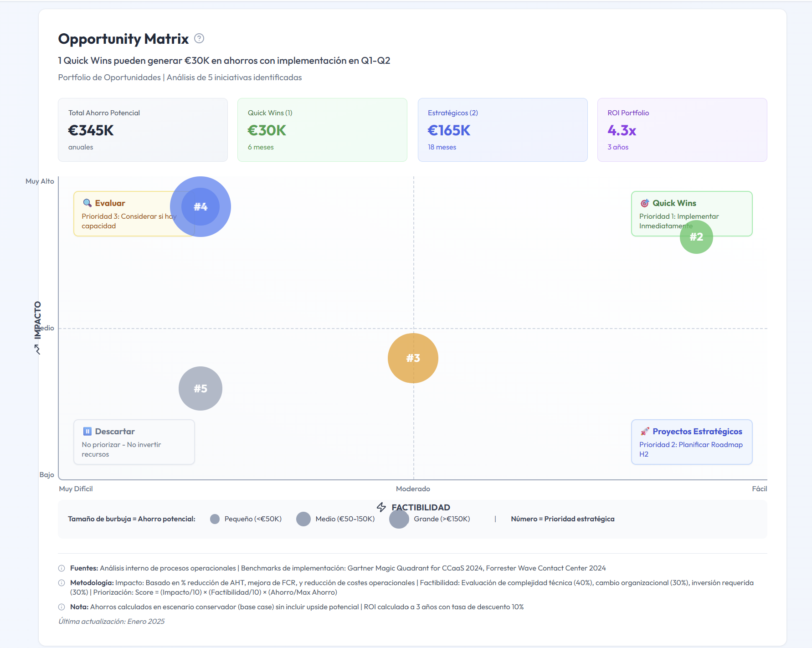The width and height of the screenshot is (812, 648).
Task: Open the Quick Wins €30K summary card
Action: click(322, 130)
